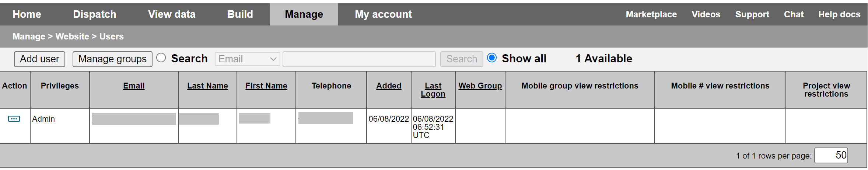Sort the table by Last Logon
868x170 pixels.
pos(433,90)
